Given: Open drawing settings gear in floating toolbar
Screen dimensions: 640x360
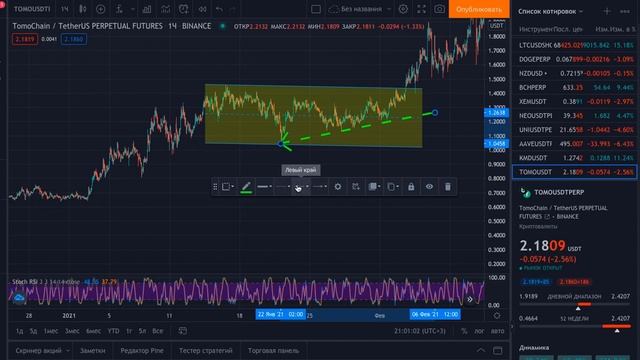Looking at the screenshot, I should pyautogui.click(x=338, y=187).
